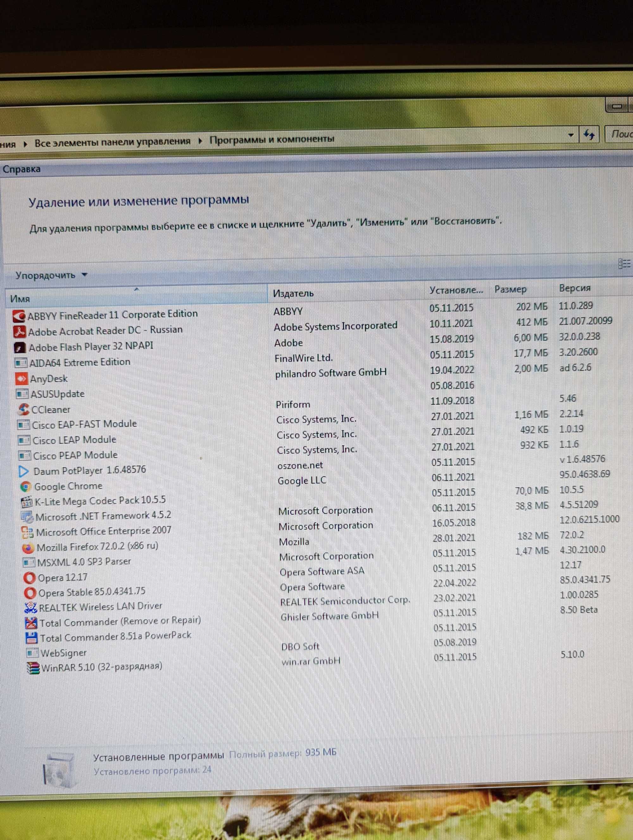633x840 pixels.
Task: Select publisher text DBO Soft
Action: 300,646
